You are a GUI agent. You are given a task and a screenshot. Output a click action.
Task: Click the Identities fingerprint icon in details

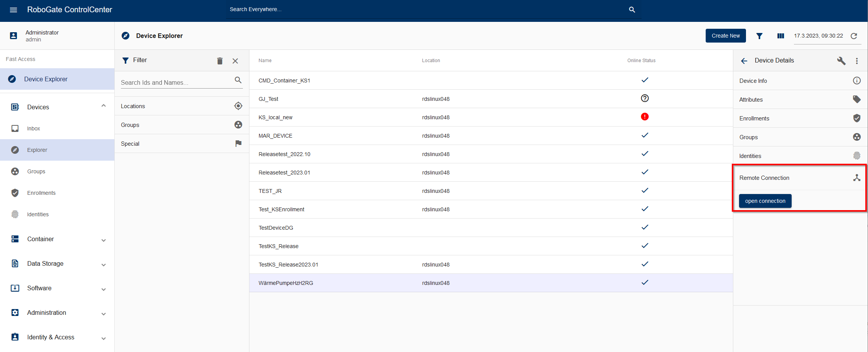(x=857, y=156)
